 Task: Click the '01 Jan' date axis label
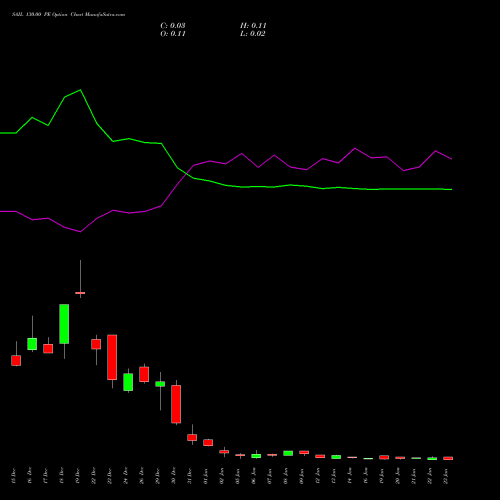[206, 476]
